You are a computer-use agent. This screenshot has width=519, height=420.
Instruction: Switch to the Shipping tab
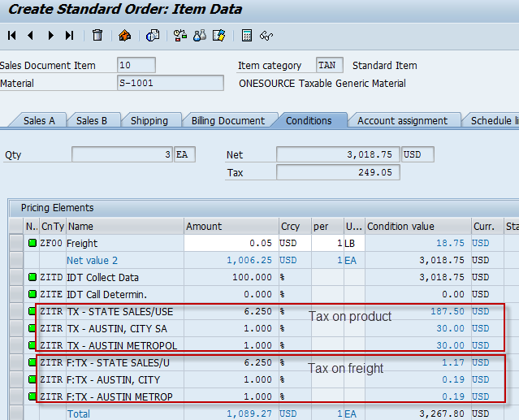tap(149, 120)
